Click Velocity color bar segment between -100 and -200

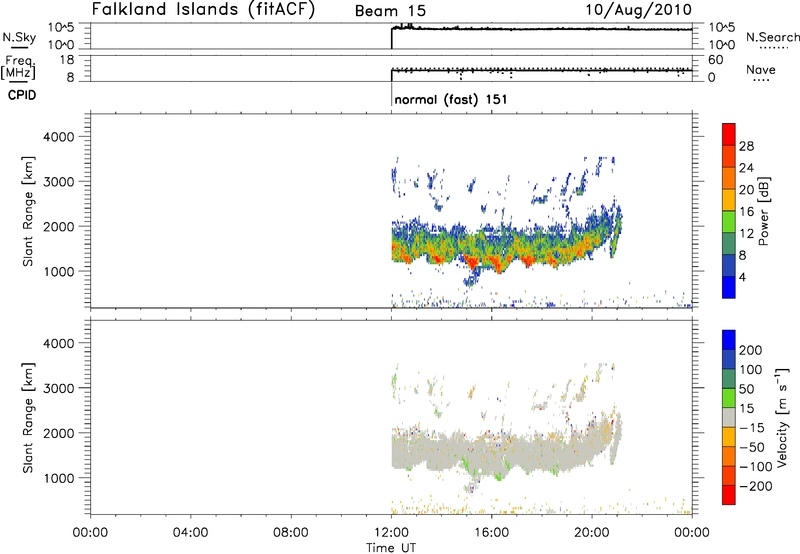tap(729, 475)
